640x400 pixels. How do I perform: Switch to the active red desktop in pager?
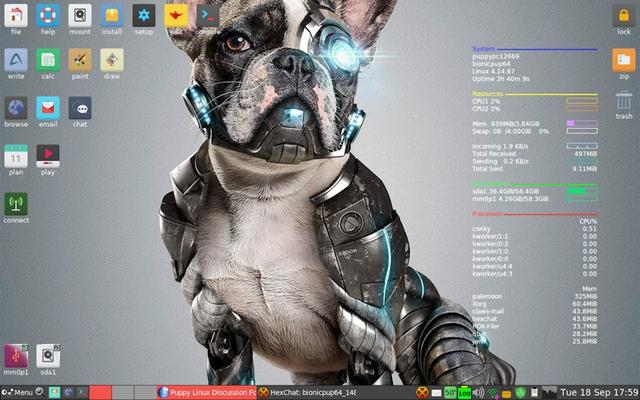100,392
